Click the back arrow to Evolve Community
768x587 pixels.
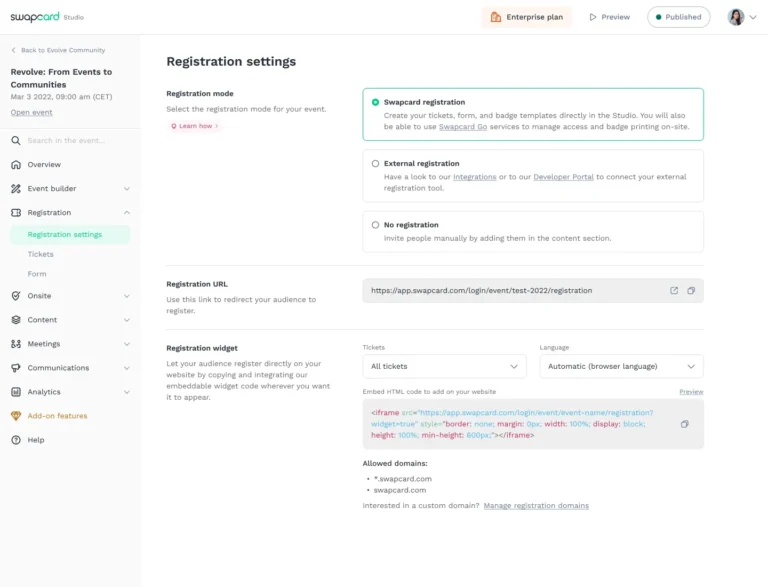pyautogui.click(x=14, y=50)
